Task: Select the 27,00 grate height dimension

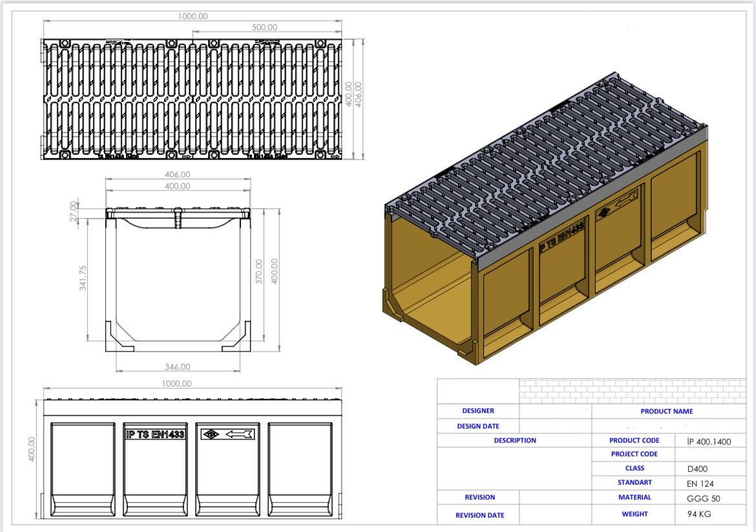Action: coord(74,211)
